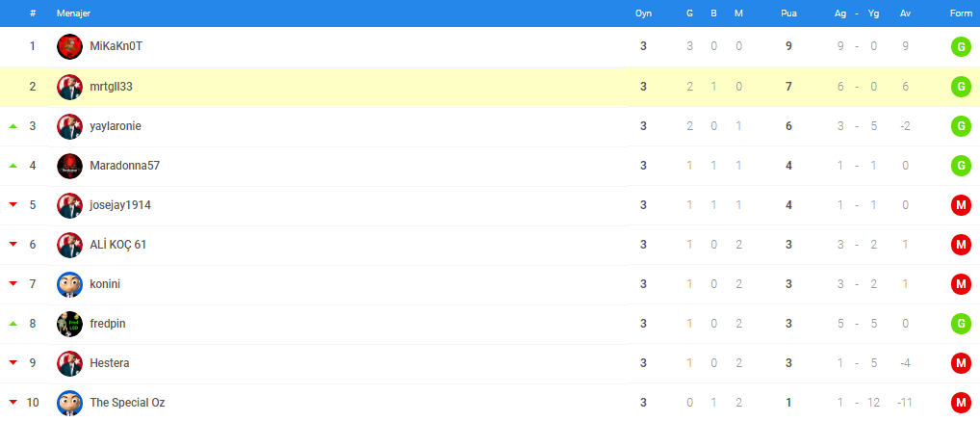Click green G form badge for fredpin
Viewport: 980px width, 422px height.
(x=961, y=324)
